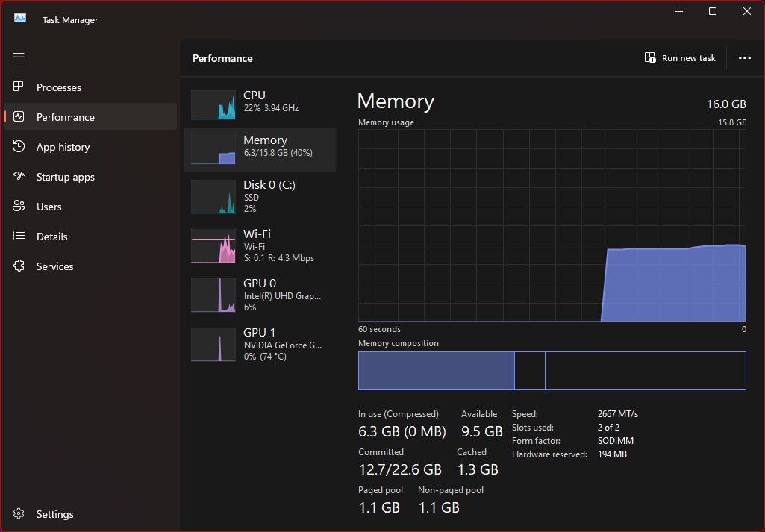Open the three-dot more options menu
The image size is (765, 532).
(x=744, y=58)
